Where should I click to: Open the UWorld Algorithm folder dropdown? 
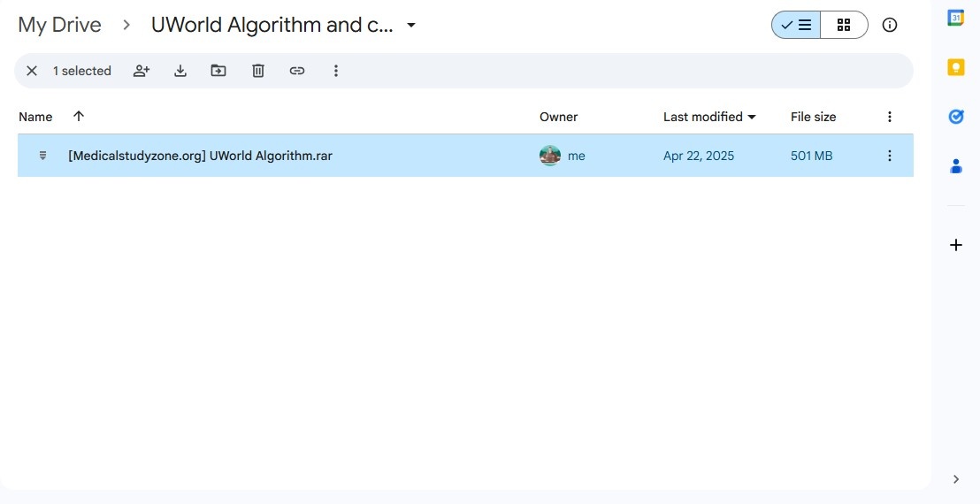pos(411,25)
